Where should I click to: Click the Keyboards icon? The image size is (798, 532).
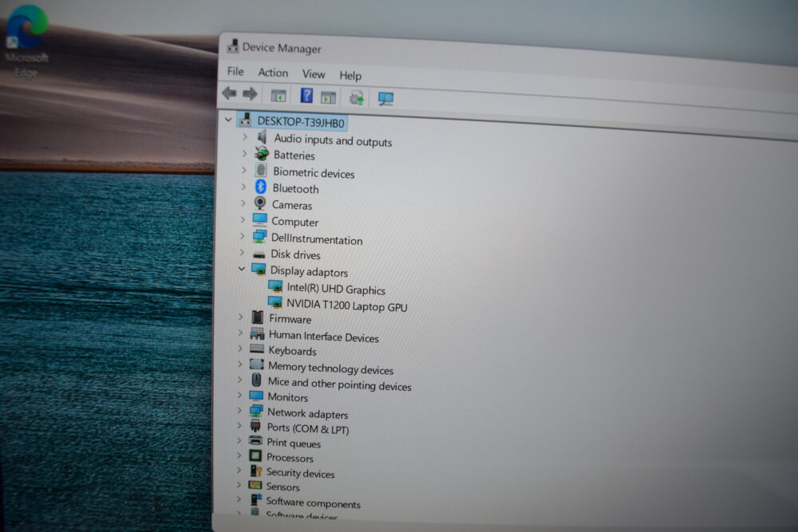tap(257, 349)
